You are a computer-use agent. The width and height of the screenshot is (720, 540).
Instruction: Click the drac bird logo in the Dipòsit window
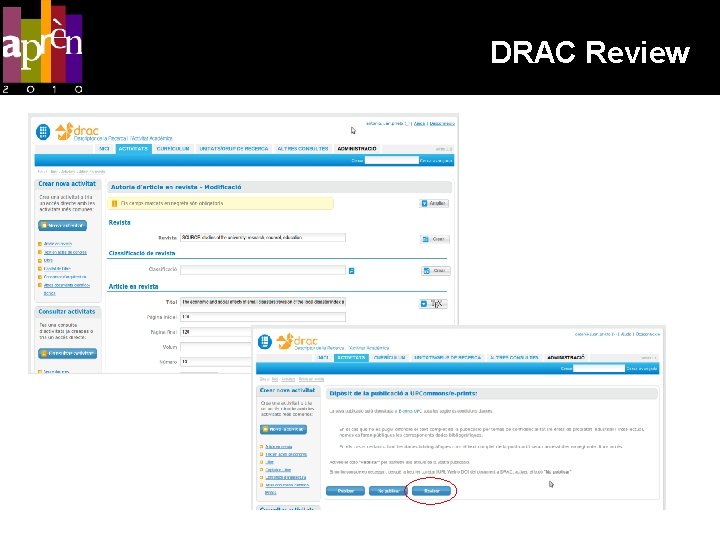tap(285, 341)
